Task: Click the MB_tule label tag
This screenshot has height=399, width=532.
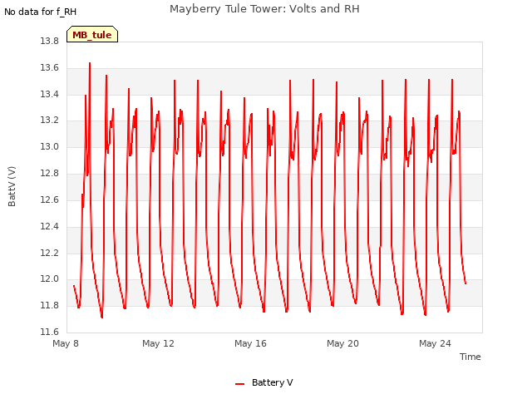Action: tap(92, 34)
